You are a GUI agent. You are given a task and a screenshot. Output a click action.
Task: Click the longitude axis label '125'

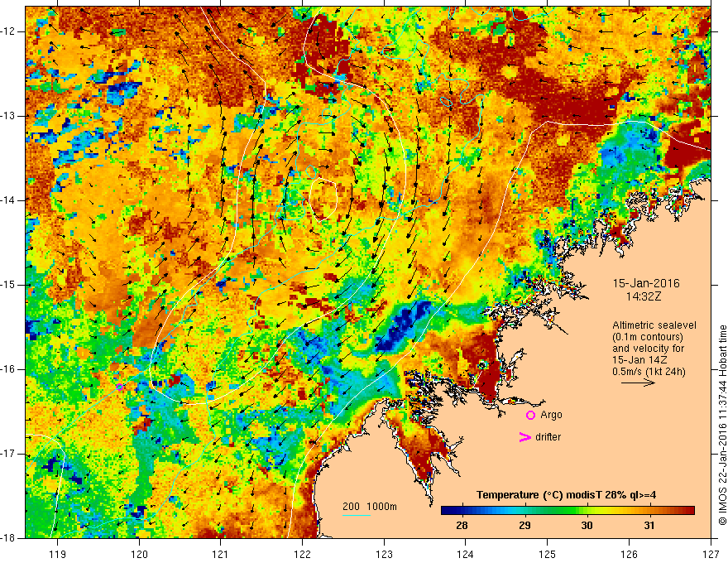pyautogui.click(x=548, y=554)
